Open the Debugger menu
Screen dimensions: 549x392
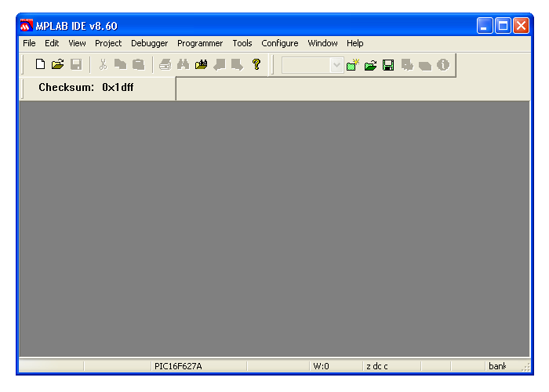point(149,43)
